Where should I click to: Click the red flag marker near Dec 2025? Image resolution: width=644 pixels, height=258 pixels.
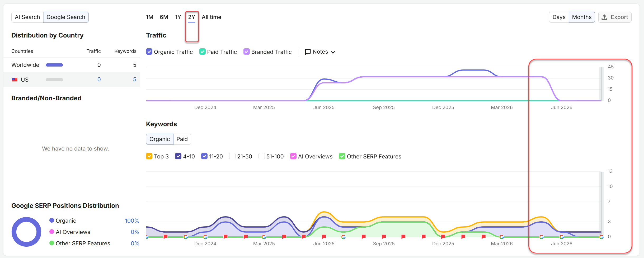443,237
